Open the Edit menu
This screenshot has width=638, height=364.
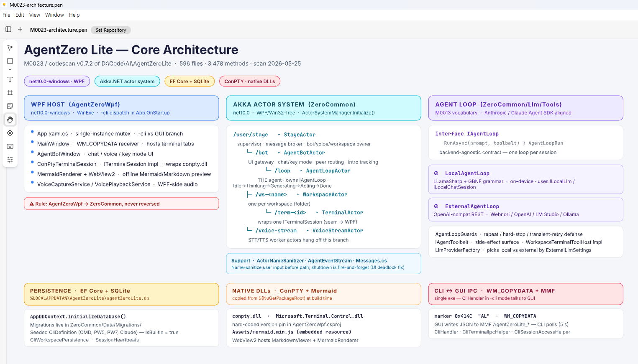coord(20,15)
